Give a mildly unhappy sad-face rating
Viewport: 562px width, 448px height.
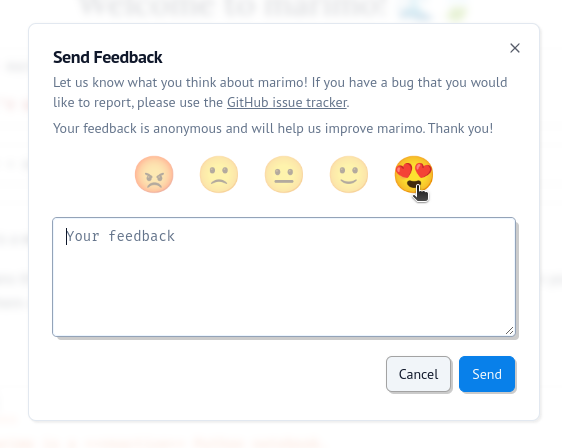click(x=219, y=175)
